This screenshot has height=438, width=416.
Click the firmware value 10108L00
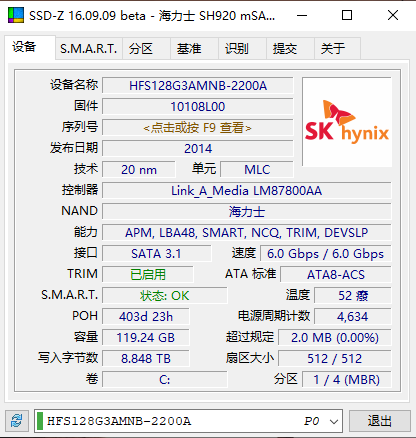pos(198,107)
